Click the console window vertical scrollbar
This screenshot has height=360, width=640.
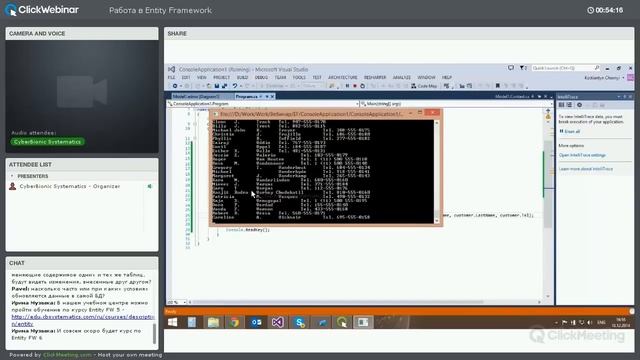pyautogui.click(x=436, y=171)
